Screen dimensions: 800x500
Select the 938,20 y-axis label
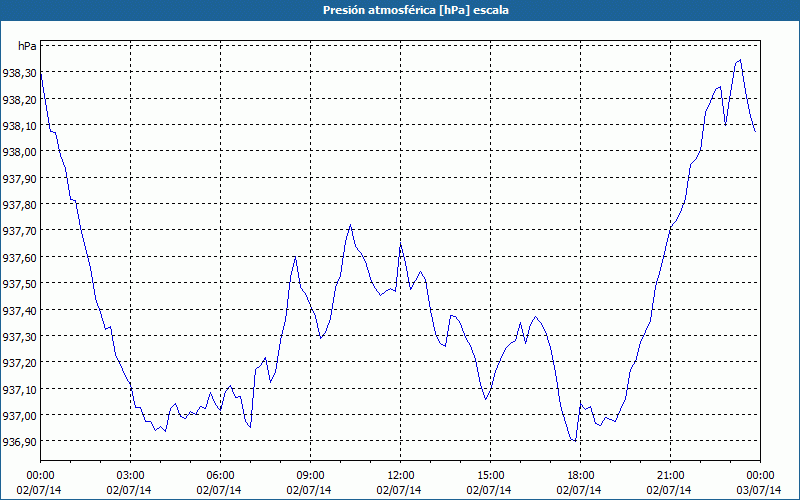[x=19, y=99]
